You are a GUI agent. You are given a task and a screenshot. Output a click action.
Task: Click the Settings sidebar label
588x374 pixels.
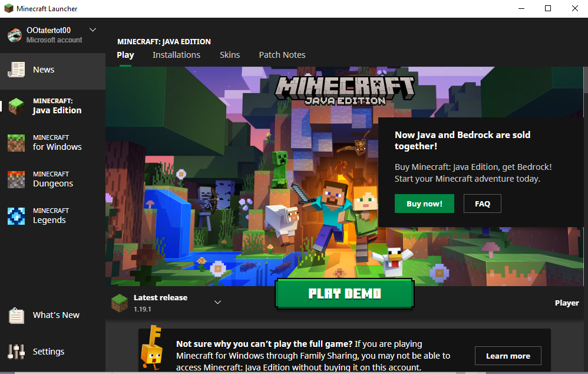(48, 352)
